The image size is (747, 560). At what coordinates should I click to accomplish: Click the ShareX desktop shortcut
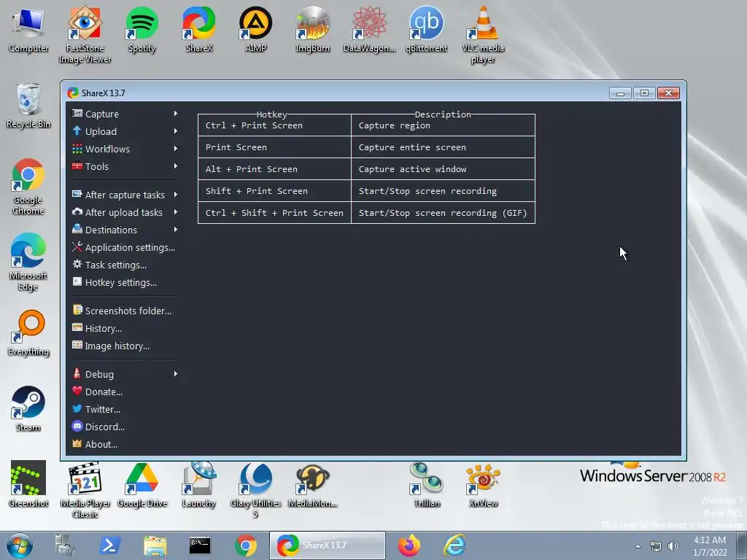point(198,29)
